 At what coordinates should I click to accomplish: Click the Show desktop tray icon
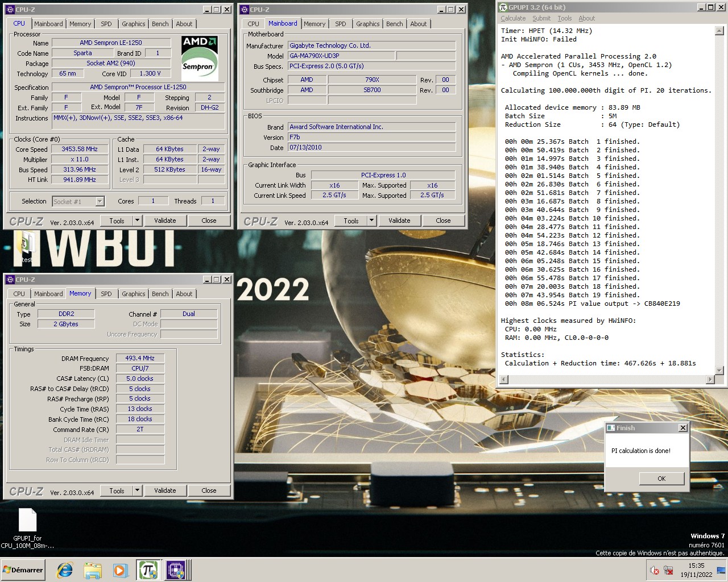[721, 570]
